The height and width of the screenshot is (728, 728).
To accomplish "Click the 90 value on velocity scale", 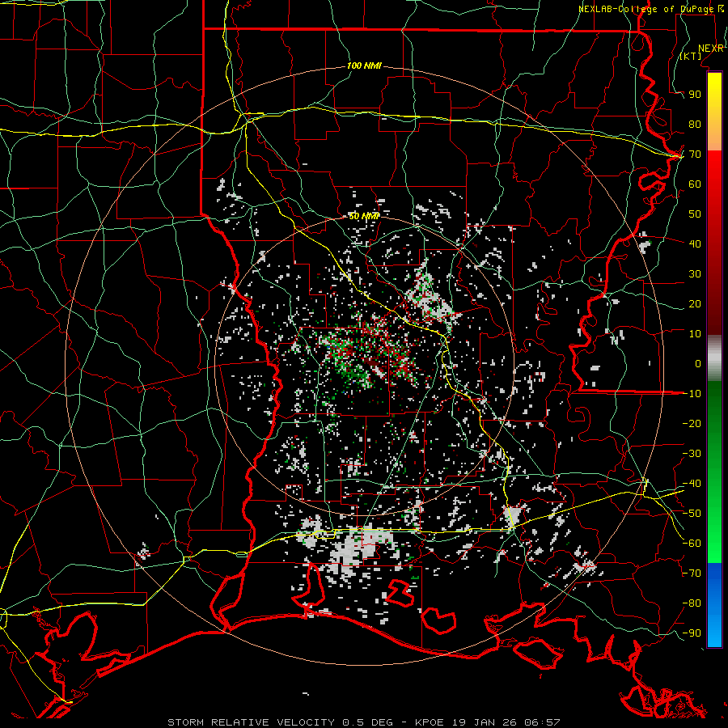I will click(695, 95).
